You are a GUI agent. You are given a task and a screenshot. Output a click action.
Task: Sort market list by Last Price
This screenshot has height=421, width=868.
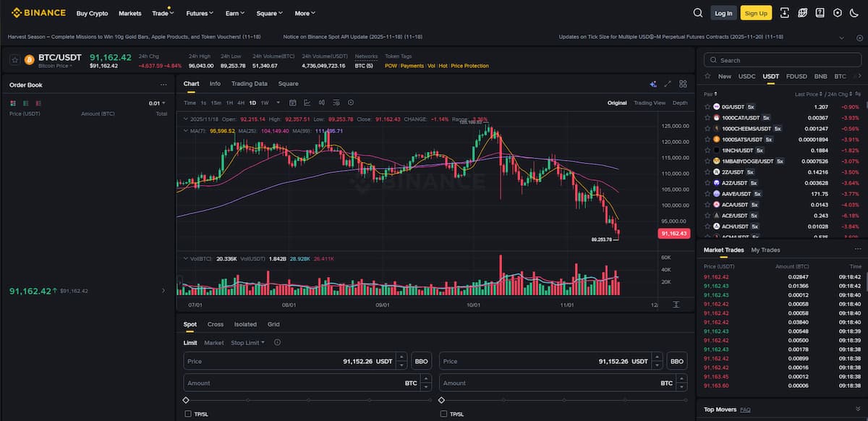point(810,94)
